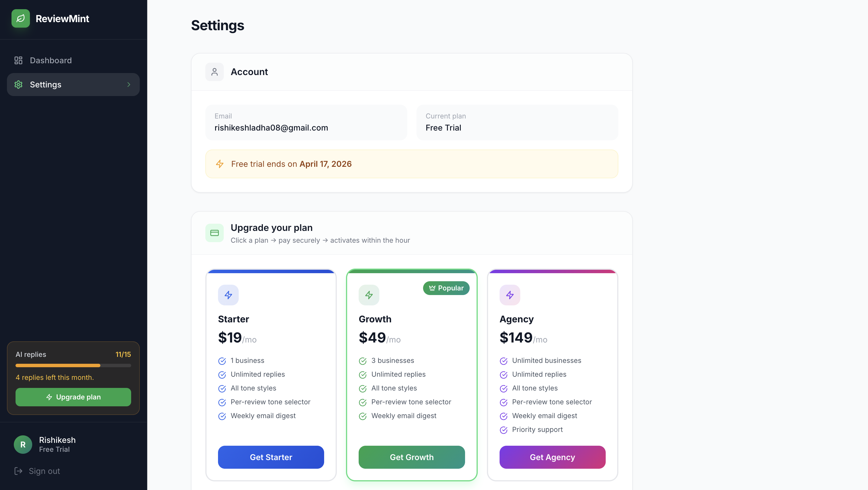Click the ReviewMint leaf logo icon

click(20, 18)
